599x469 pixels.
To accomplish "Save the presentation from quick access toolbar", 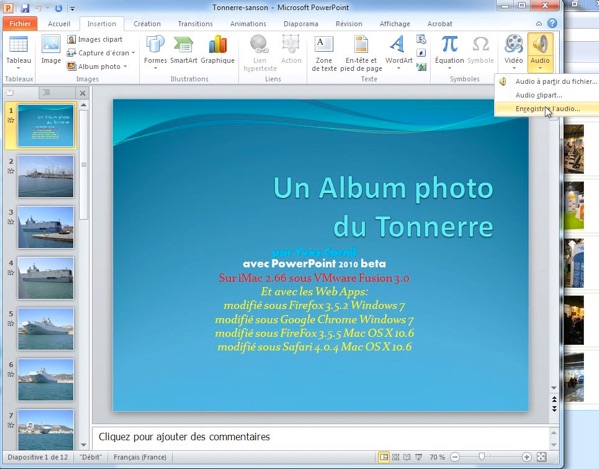I will [x=25, y=8].
